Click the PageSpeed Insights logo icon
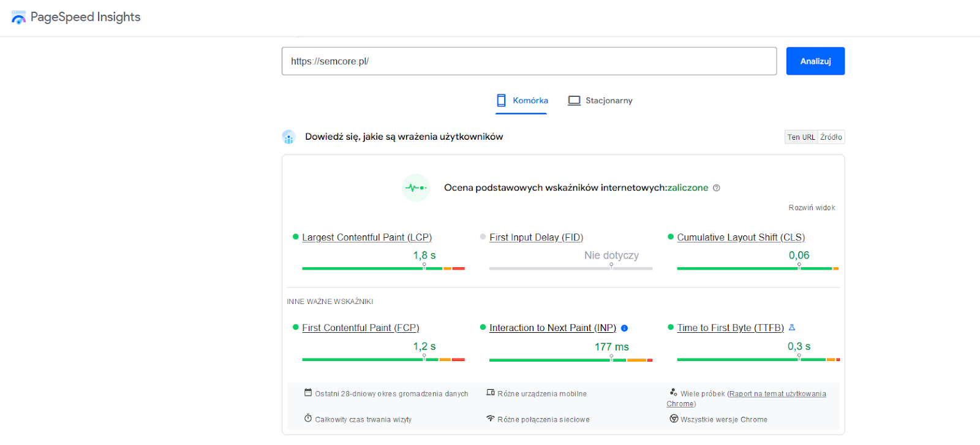This screenshot has height=445, width=980. point(19,17)
